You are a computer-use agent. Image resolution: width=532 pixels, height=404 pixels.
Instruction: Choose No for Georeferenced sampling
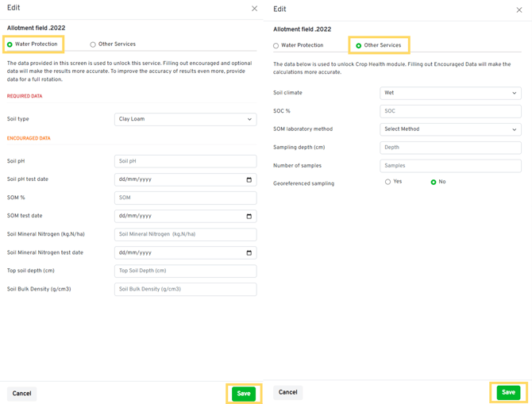tap(434, 182)
